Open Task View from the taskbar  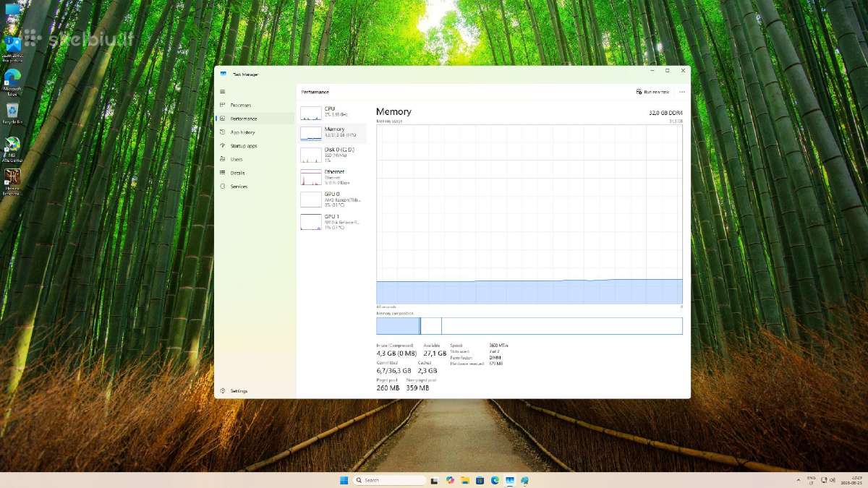coord(435,480)
